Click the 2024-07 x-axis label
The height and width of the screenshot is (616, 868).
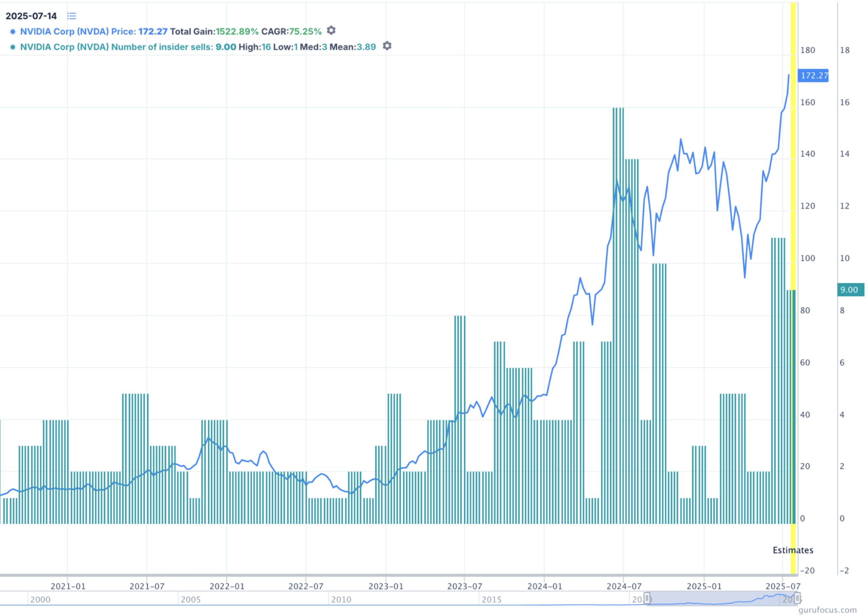(x=624, y=586)
